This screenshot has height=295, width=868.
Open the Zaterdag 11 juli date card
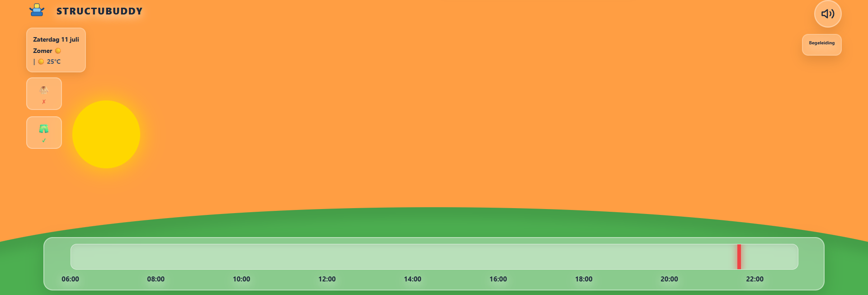tap(56, 50)
